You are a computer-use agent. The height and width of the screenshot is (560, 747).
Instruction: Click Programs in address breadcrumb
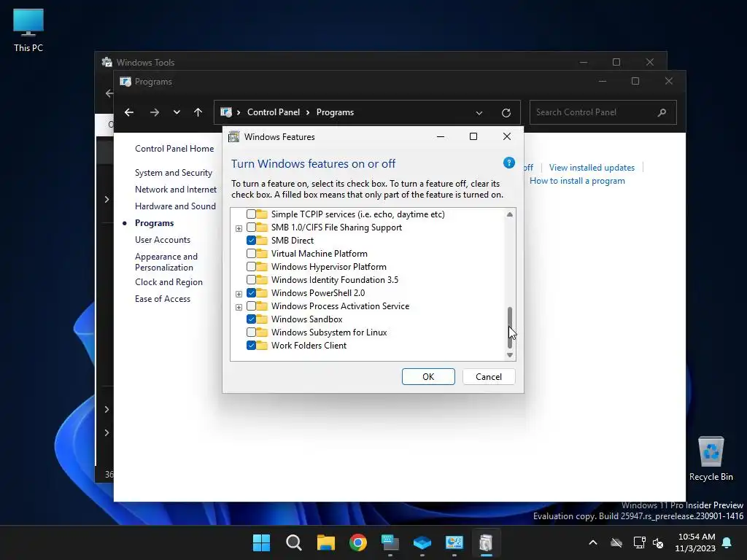pos(335,112)
